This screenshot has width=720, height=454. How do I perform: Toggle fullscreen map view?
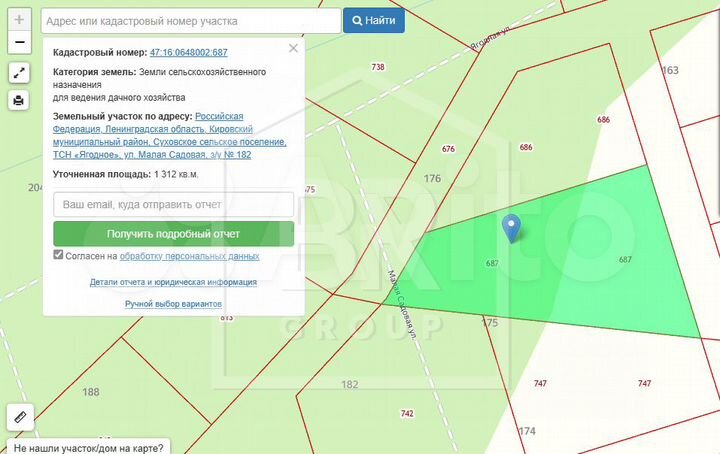click(19, 73)
